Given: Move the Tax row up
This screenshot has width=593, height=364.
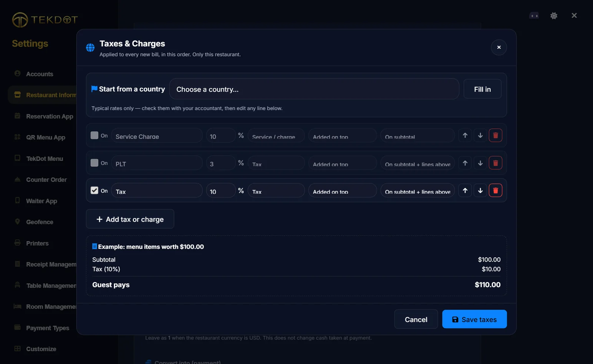Looking at the screenshot, I should pos(465,190).
